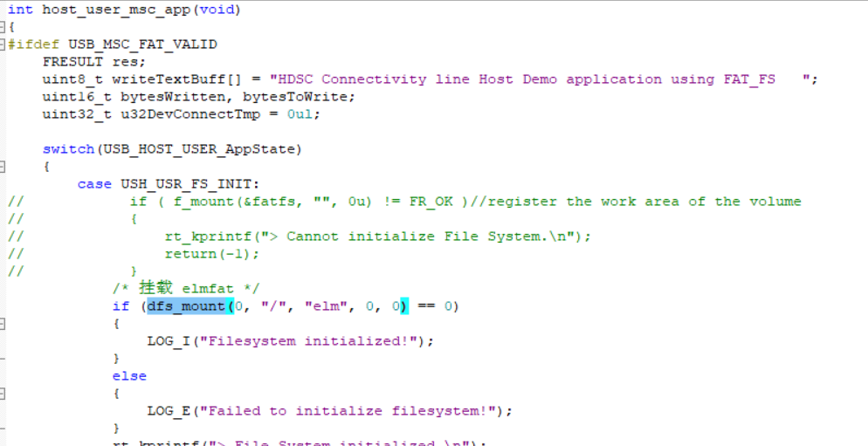Screen dimensions: 868x446
Task: Click the "elm" filesystem type string
Action: pyautogui.click(x=326, y=306)
